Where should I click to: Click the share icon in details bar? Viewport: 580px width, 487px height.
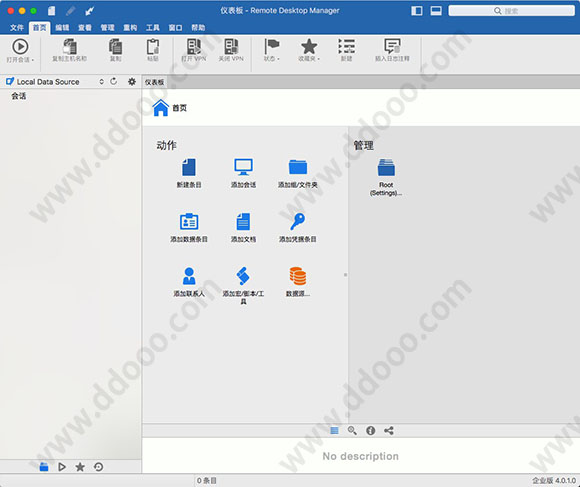tap(389, 430)
